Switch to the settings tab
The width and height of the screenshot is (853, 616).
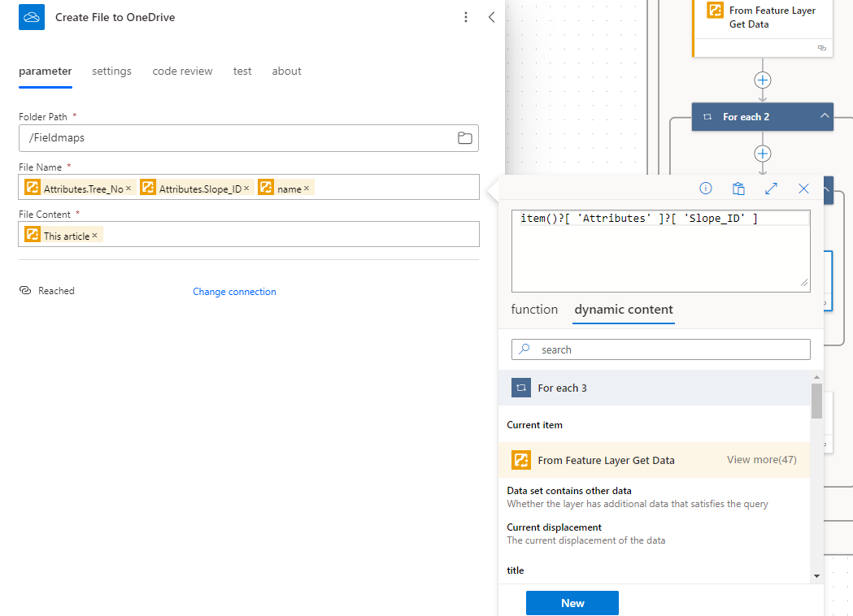(x=111, y=71)
